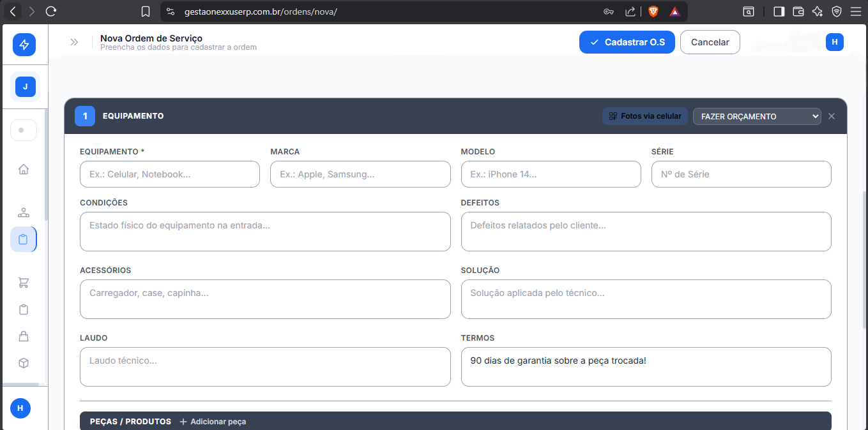Open Brave VPN shield icon
This screenshot has height=430, width=868.
837,11
